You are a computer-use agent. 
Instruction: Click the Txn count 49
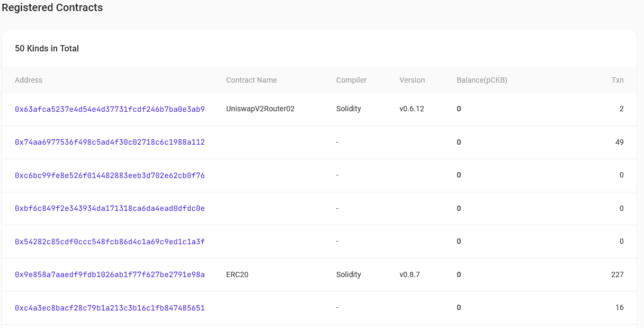pos(619,142)
